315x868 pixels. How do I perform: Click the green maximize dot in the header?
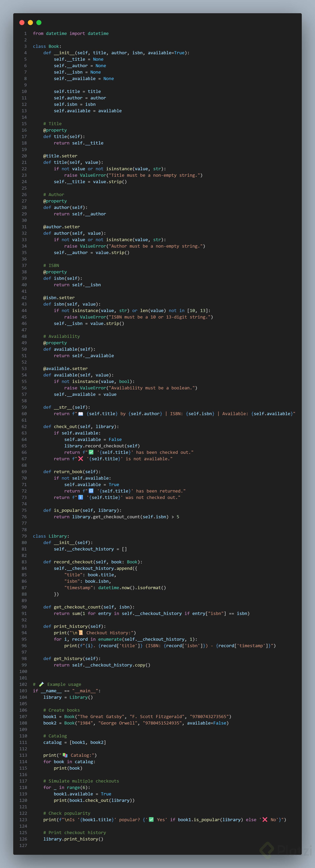tap(39, 23)
